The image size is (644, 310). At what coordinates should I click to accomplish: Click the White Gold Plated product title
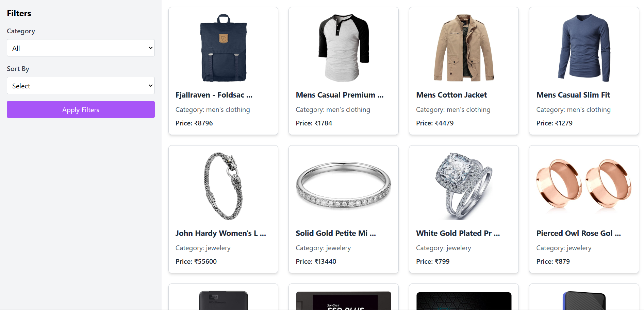pos(458,233)
